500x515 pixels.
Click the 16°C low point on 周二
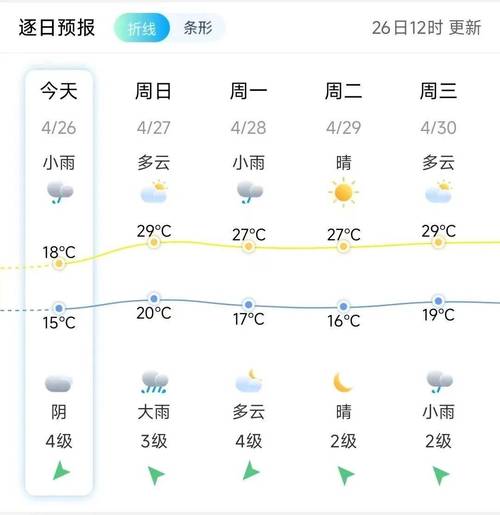pyautogui.click(x=344, y=306)
